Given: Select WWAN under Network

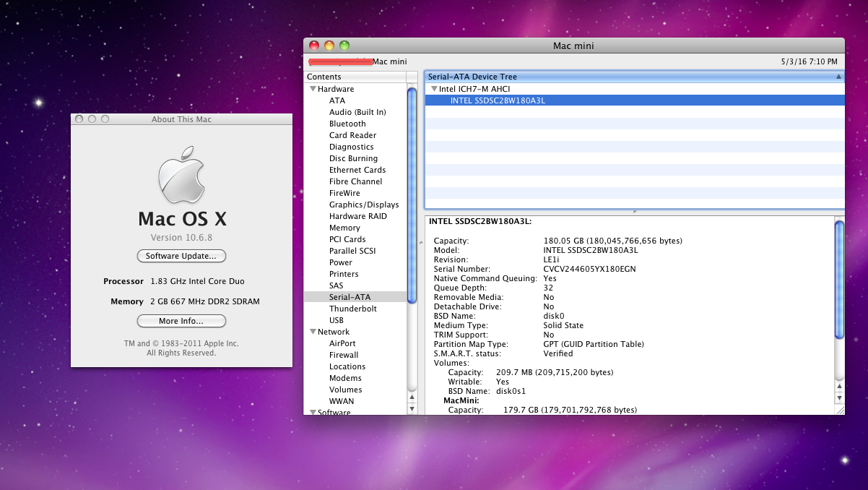Looking at the screenshot, I should [x=342, y=401].
